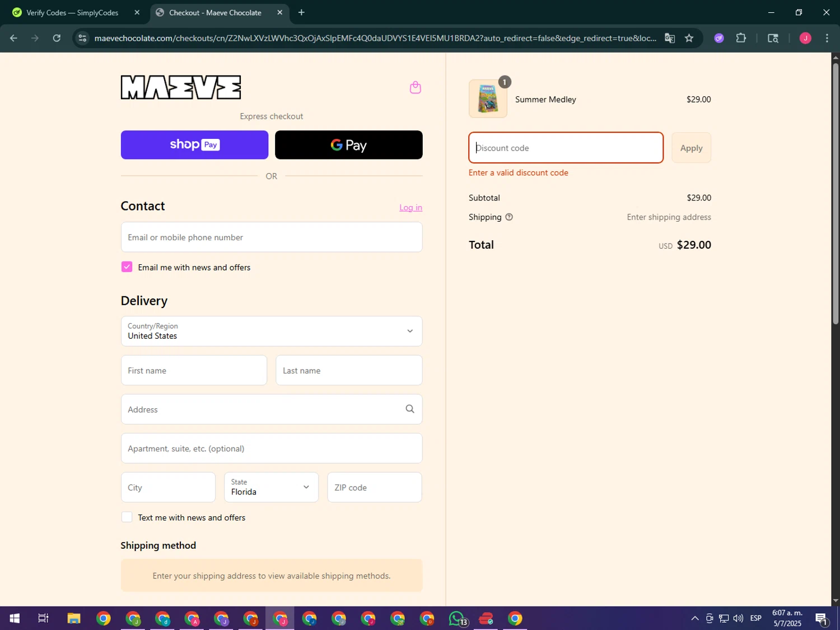
Task: Click the Last name field
Action: [349, 370]
